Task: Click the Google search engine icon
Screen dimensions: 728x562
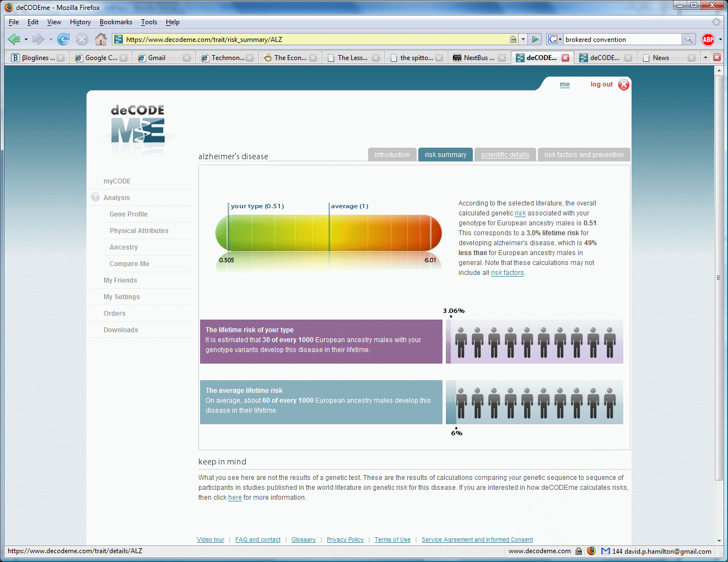Action: [x=553, y=39]
